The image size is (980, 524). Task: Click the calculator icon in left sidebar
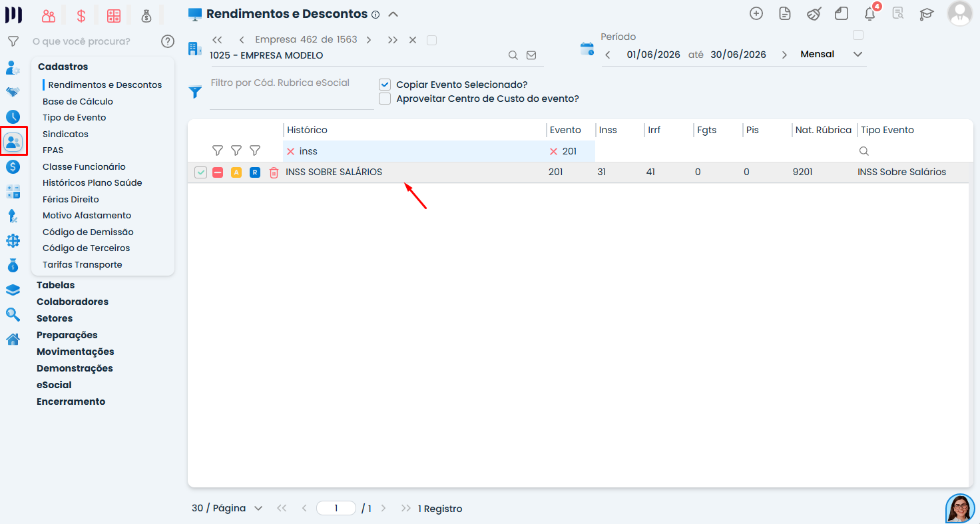pyautogui.click(x=13, y=192)
